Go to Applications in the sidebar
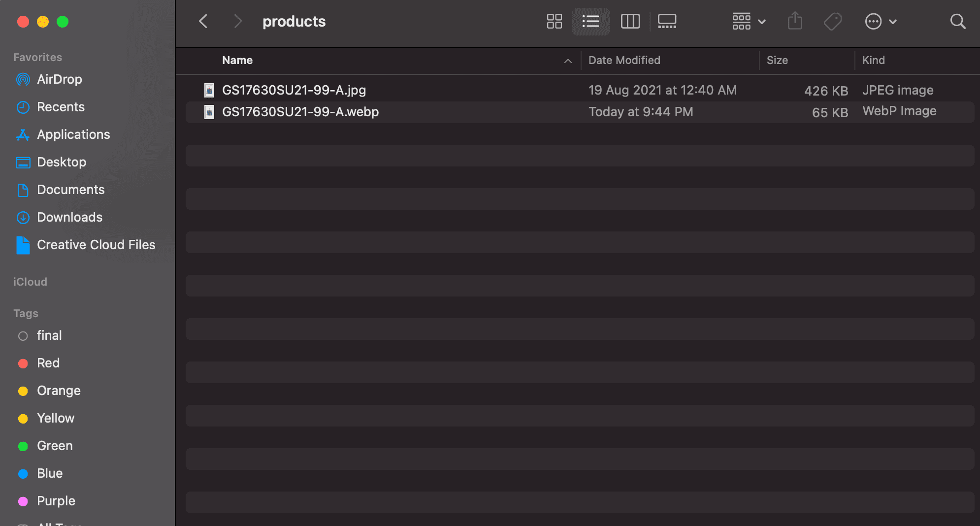This screenshot has height=526, width=980. [x=73, y=134]
